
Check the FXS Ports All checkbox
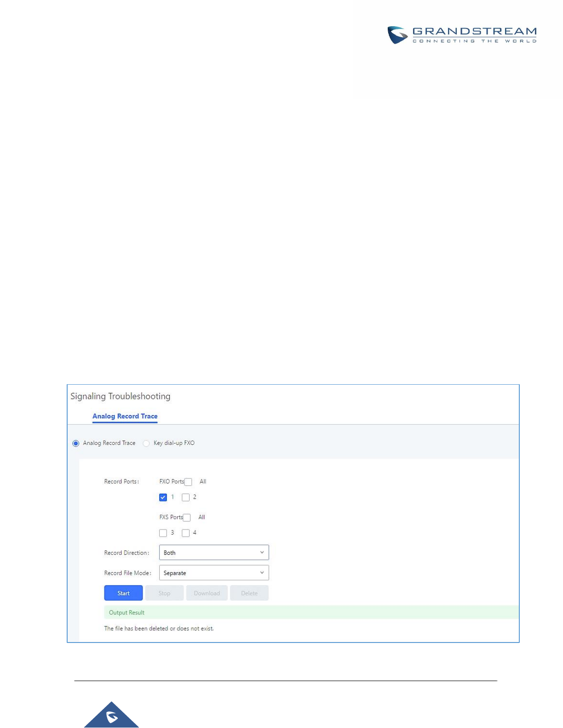coord(187,518)
